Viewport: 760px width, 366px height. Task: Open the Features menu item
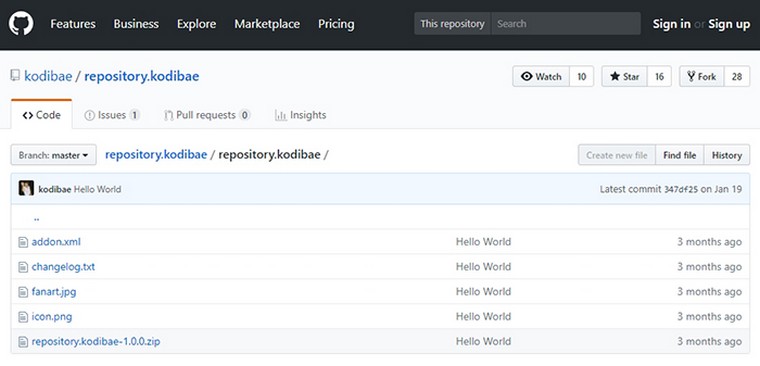pos(73,24)
